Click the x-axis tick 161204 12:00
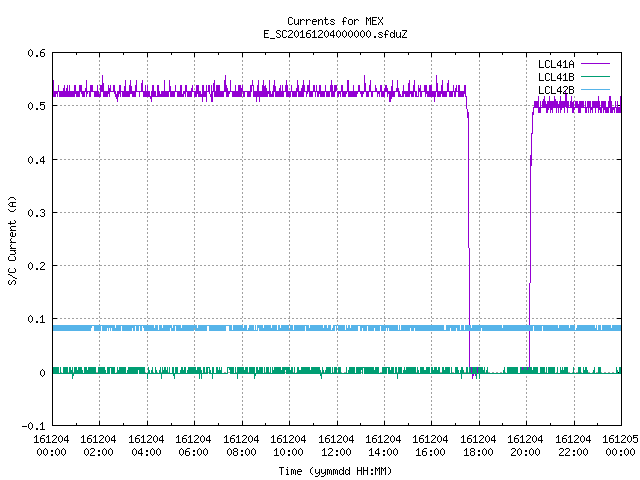The height and width of the screenshot is (480, 640). pyautogui.click(x=336, y=446)
